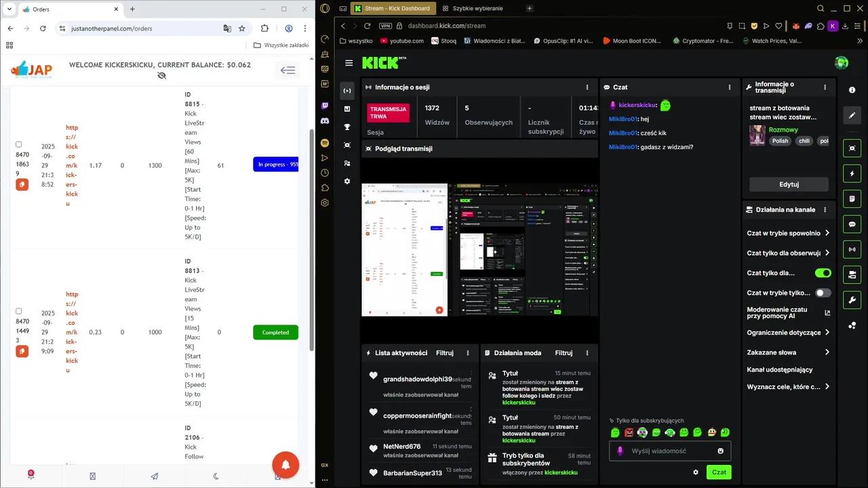Open the emoji picker in chat input

click(720, 451)
